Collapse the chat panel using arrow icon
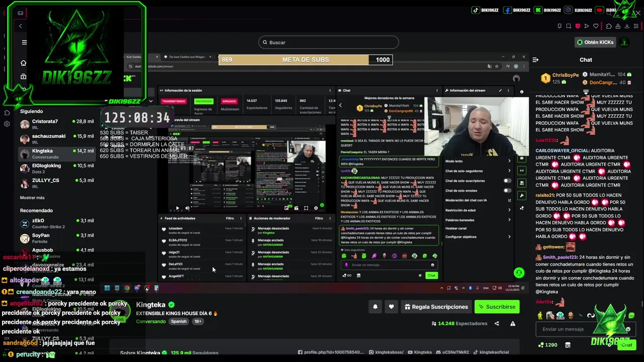Image resolution: width=644 pixels, height=362 pixels. tap(535, 60)
